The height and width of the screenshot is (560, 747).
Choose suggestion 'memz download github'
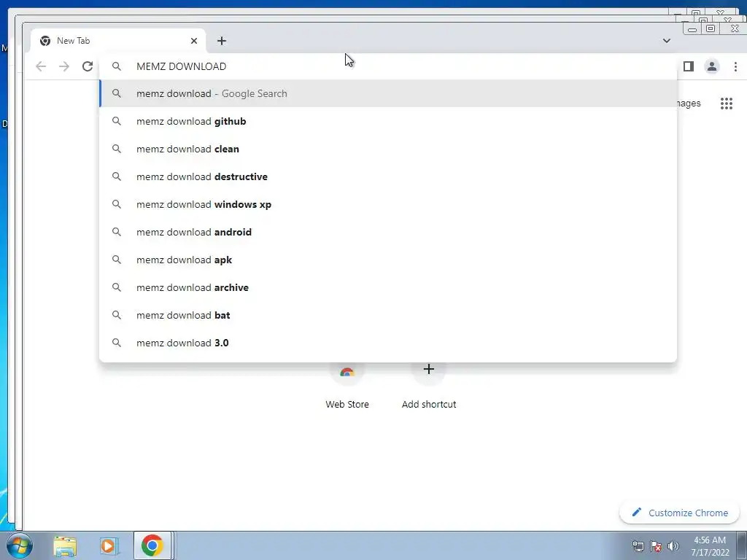pyautogui.click(x=388, y=121)
